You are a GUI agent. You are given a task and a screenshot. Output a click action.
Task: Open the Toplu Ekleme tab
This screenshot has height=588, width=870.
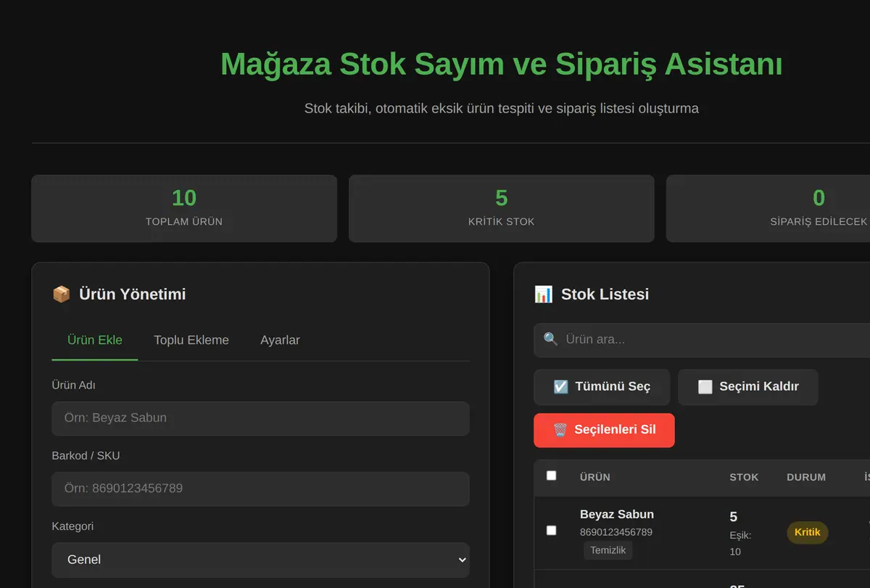click(191, 340)
